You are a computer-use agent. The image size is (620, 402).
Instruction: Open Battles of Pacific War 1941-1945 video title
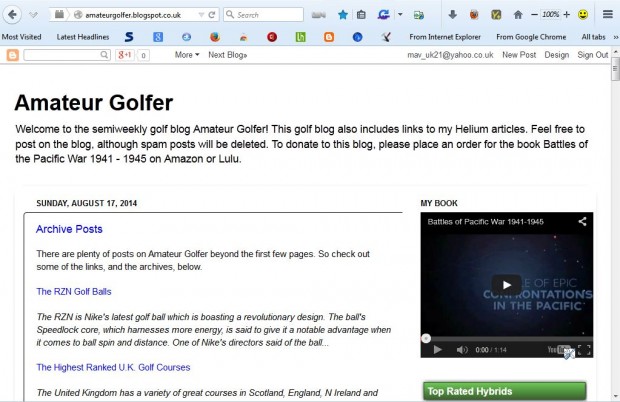tap(485, 222)
